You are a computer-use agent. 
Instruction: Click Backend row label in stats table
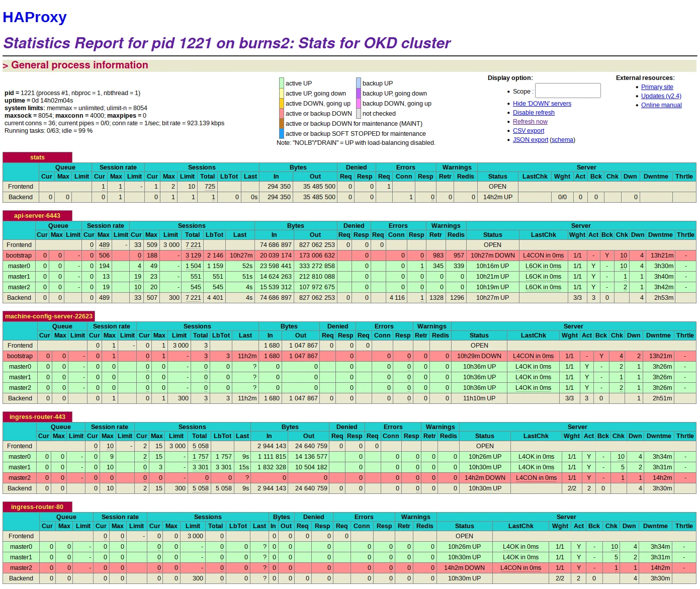pyautogui.click(x=21, y=197)
